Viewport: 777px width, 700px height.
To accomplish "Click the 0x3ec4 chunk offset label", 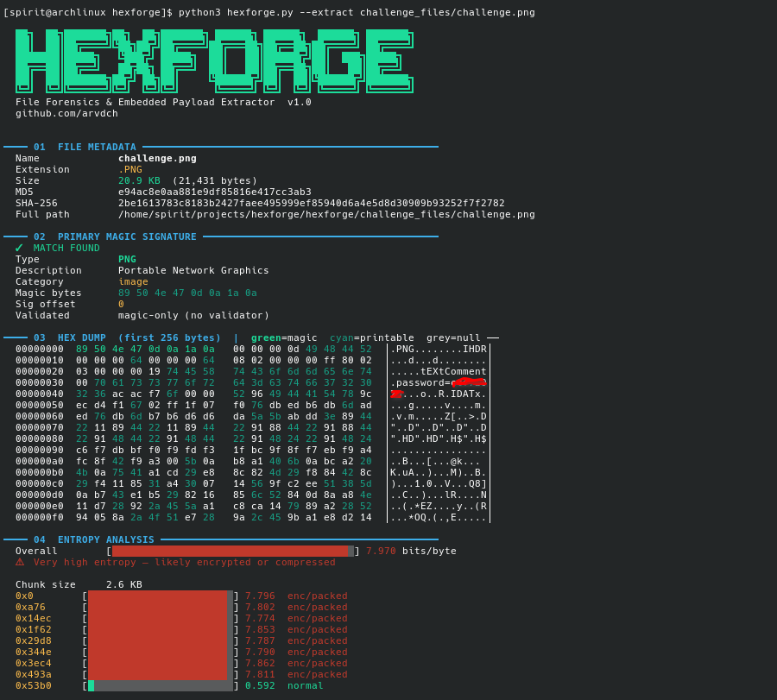I will click(x=33, y=663).
